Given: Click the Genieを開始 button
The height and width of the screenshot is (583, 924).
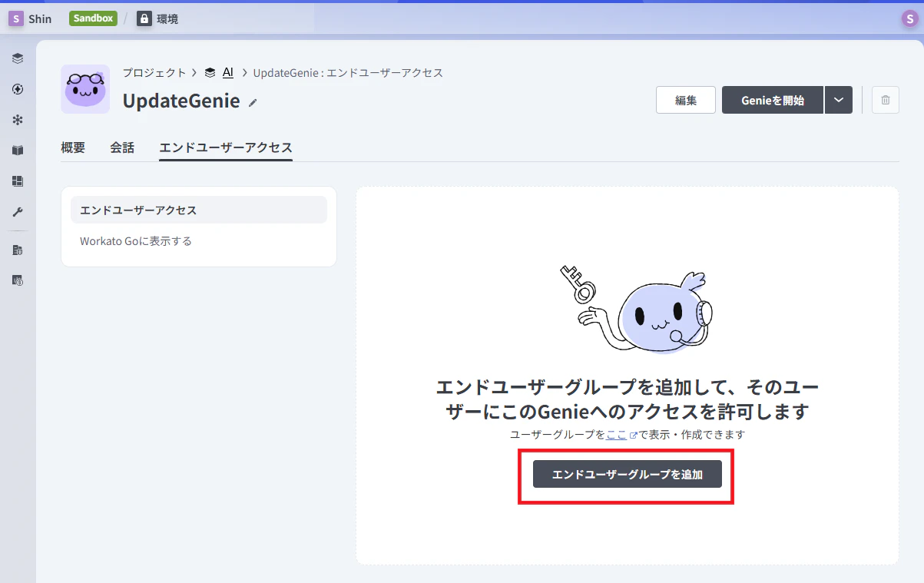Looking at the screenshot, I should [773, 100].
